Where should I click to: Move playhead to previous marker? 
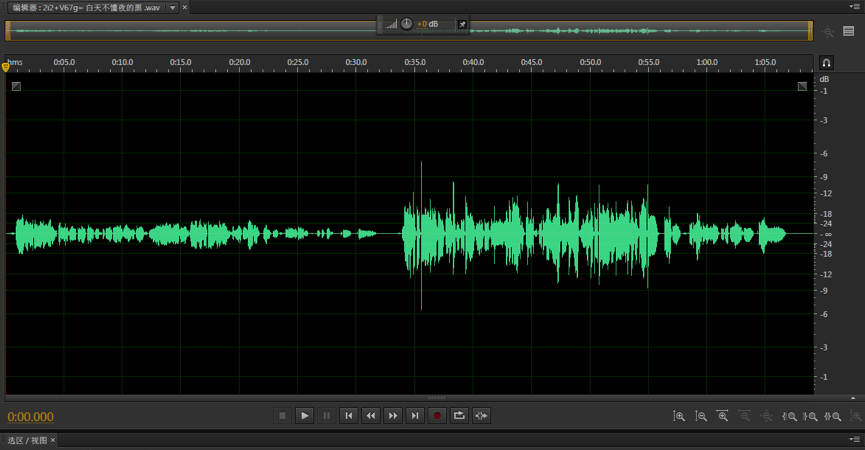[x=348, y=416]
